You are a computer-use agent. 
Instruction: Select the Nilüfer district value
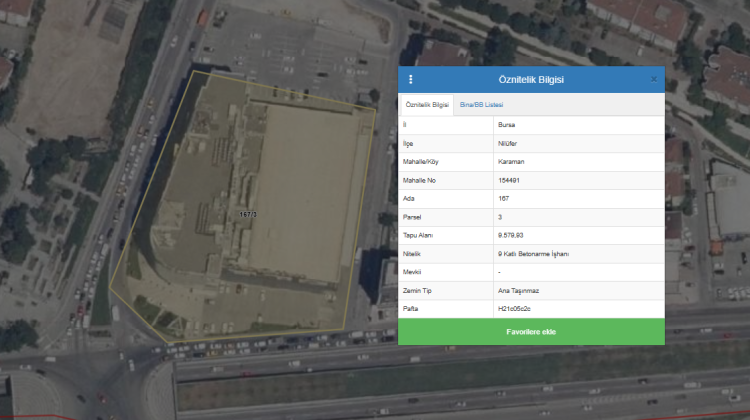coord(508,143)
